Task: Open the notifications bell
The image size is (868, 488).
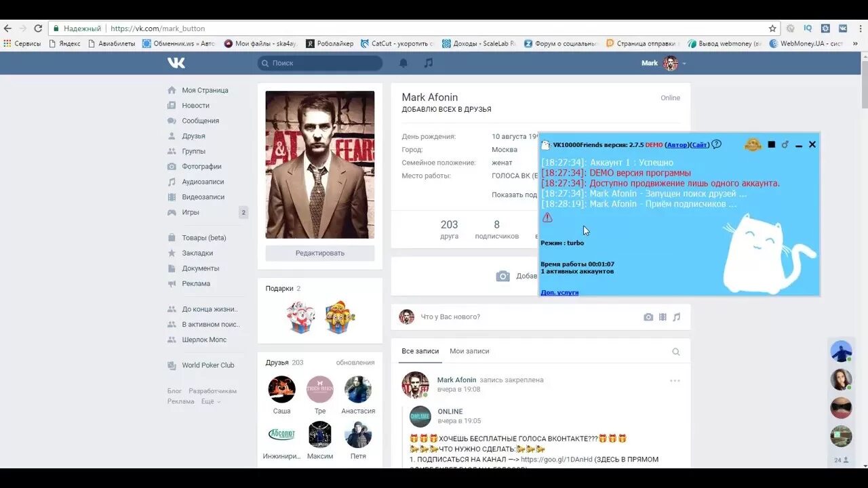Action: [x=403, y=63]
